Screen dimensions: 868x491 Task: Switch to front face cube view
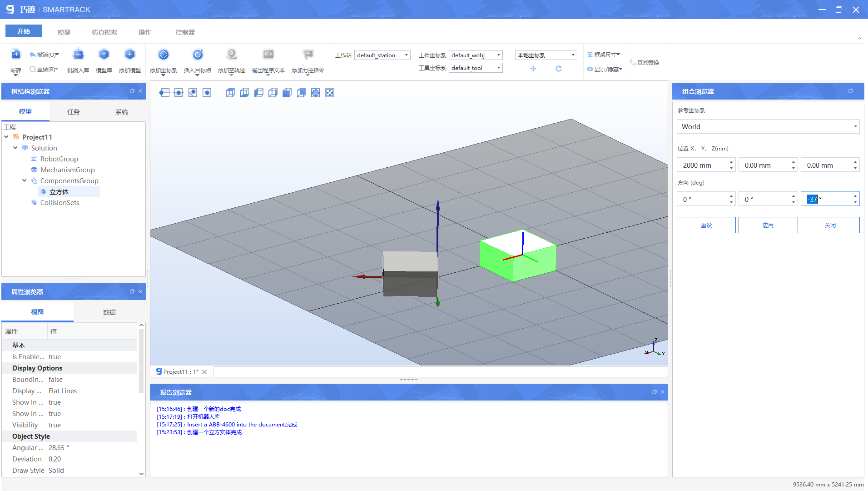click(287, 93)
